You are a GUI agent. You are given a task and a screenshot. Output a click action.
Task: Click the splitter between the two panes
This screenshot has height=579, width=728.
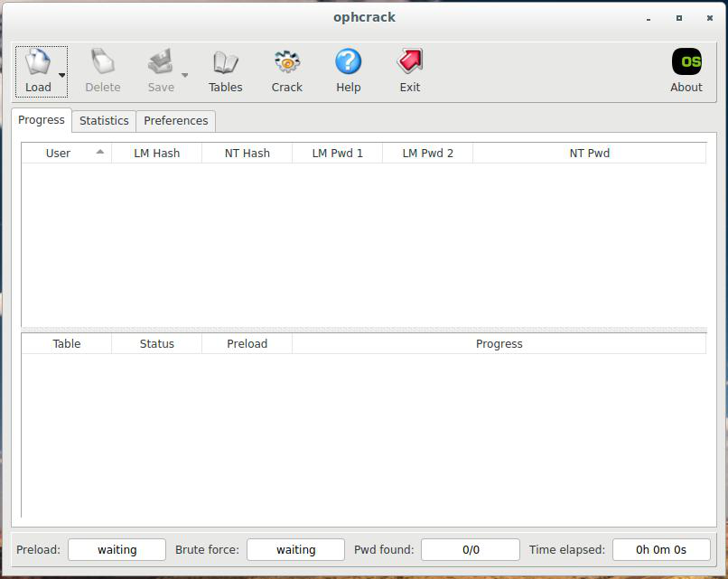(364, 330)
